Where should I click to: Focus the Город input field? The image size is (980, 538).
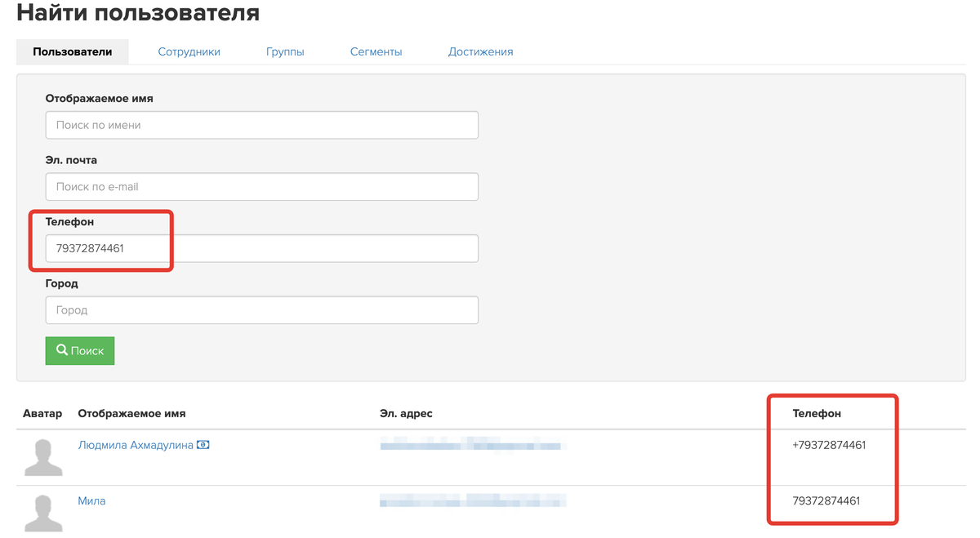[261, 310]
